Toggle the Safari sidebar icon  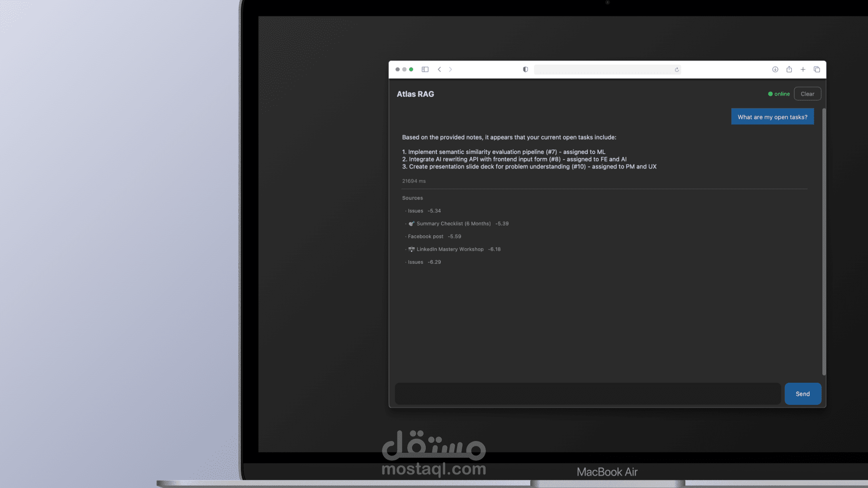pos(425,69)
